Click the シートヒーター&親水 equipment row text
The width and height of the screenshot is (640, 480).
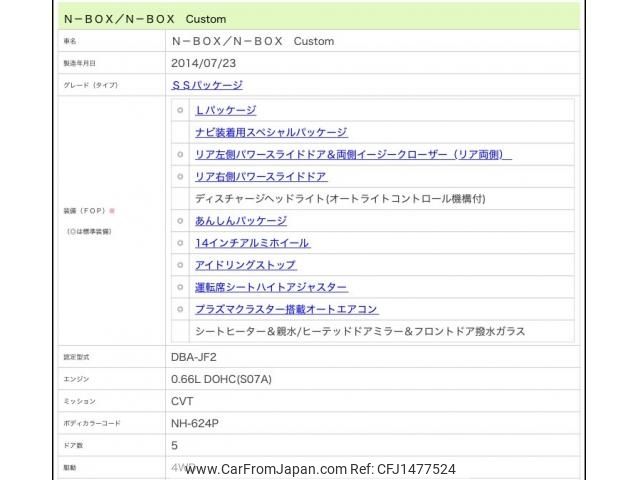(x=360, y=331)
